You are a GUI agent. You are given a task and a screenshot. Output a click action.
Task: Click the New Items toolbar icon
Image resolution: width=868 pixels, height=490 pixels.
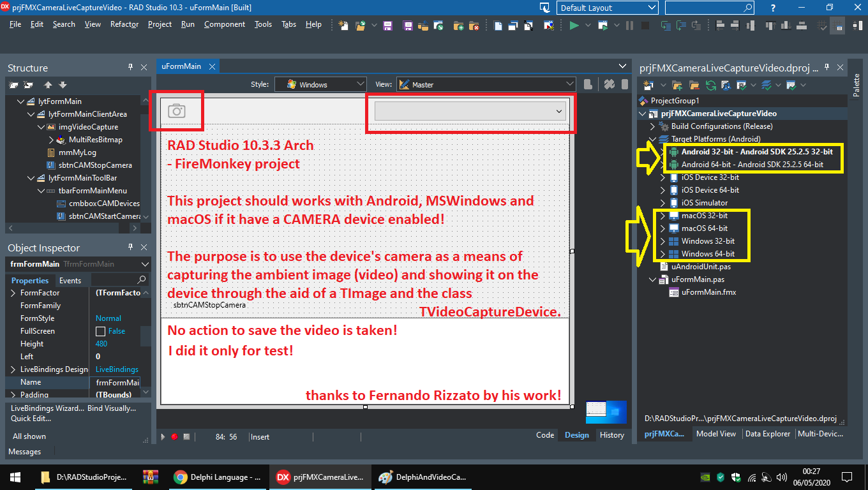point(343,26)
